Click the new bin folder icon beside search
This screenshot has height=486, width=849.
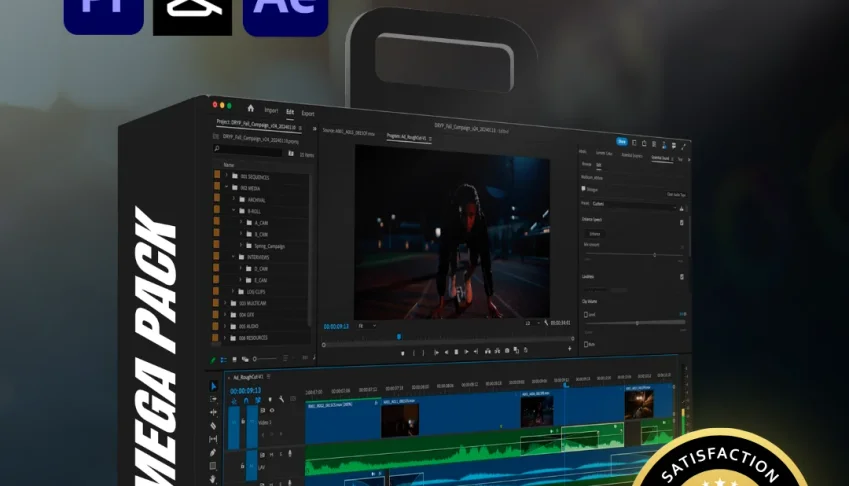(x=291, y=154)
